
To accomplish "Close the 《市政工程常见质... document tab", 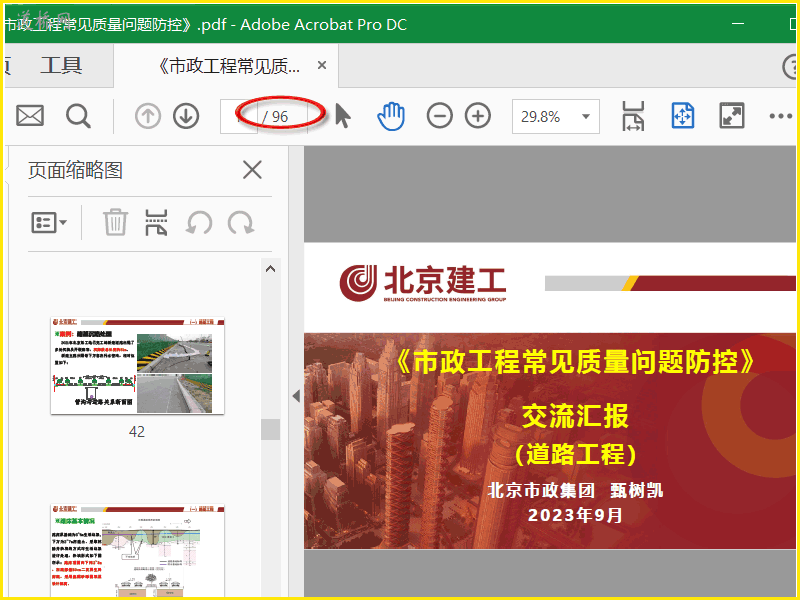I will (x=322, y=65).
